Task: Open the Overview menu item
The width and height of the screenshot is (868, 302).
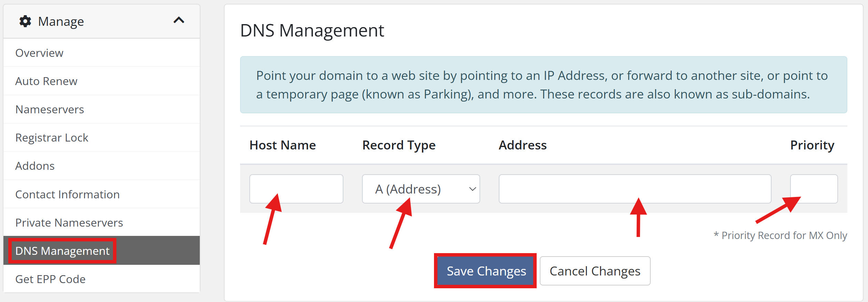Action: pos(39,53)
